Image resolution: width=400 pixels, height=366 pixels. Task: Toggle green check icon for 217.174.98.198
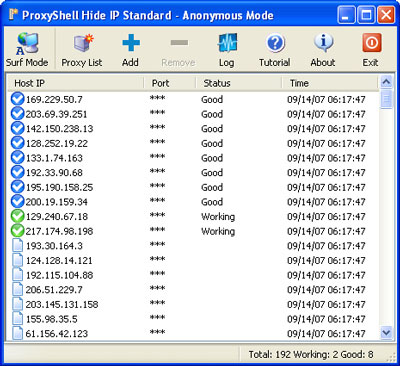pyautogui.click(x=18, y=231)
